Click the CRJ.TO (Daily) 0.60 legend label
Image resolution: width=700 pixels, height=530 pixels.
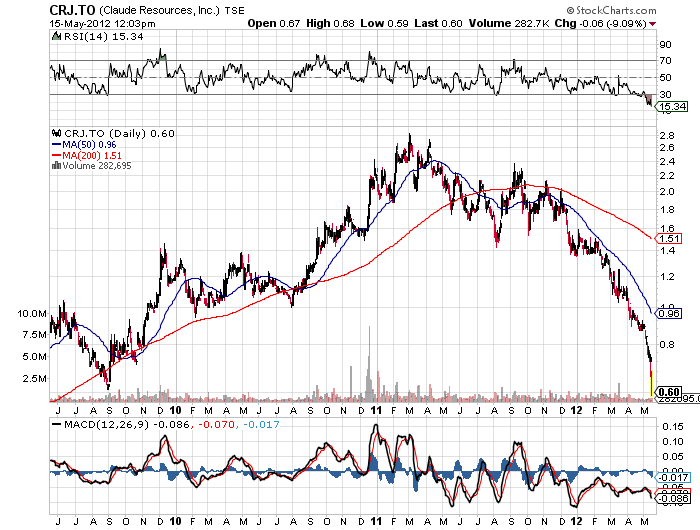point(119,134)
